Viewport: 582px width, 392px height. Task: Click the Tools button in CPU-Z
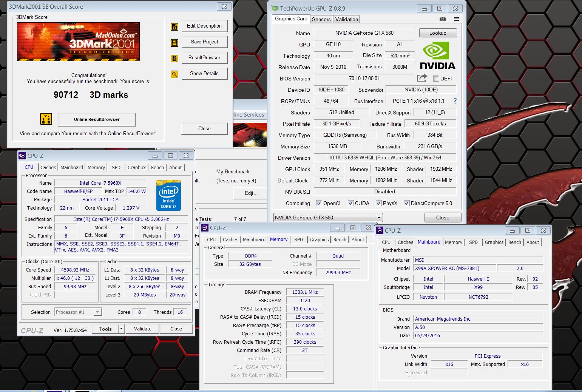[x=105, y=329]
